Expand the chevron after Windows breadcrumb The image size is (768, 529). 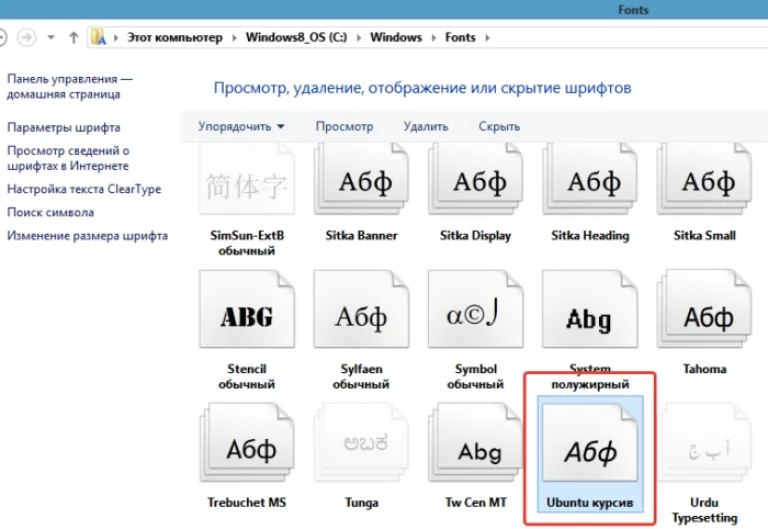tap(433, 38)
